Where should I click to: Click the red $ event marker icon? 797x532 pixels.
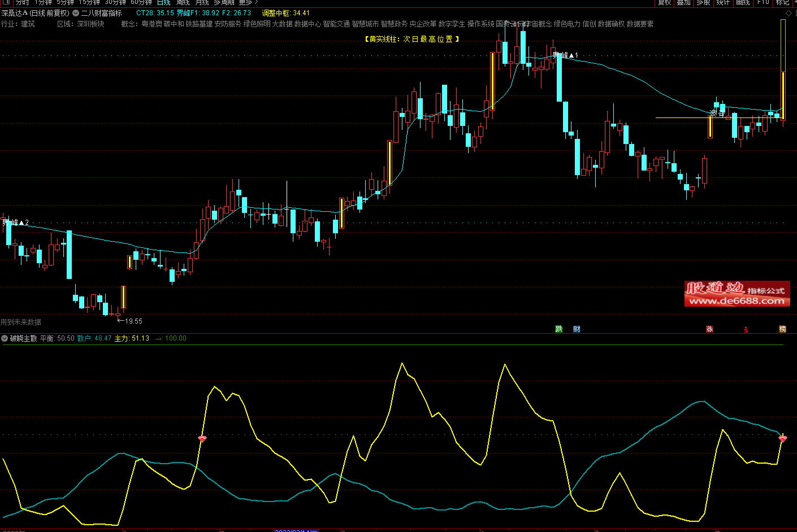tap(746, 330)
